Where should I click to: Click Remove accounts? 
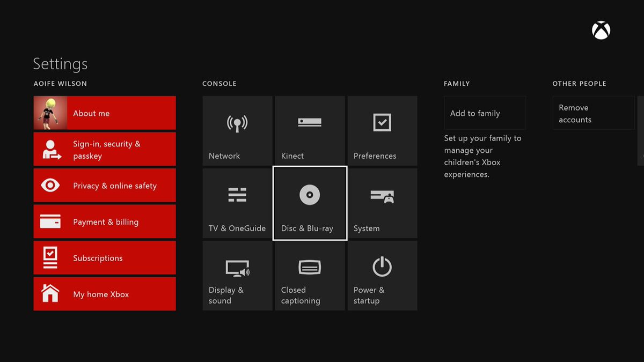pos(593,113)
